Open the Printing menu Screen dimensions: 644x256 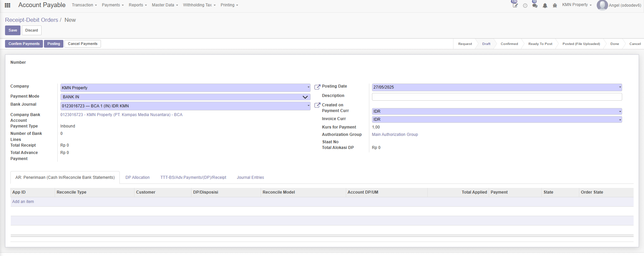point(229,5)
